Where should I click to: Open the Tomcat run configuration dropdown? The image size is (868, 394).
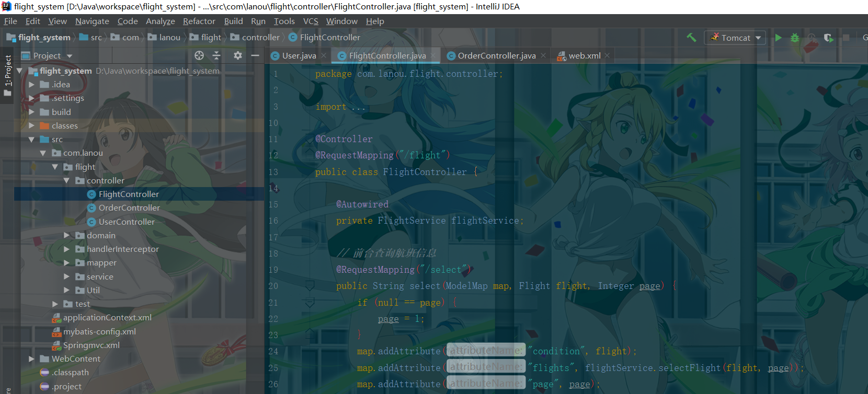[735, 38]
